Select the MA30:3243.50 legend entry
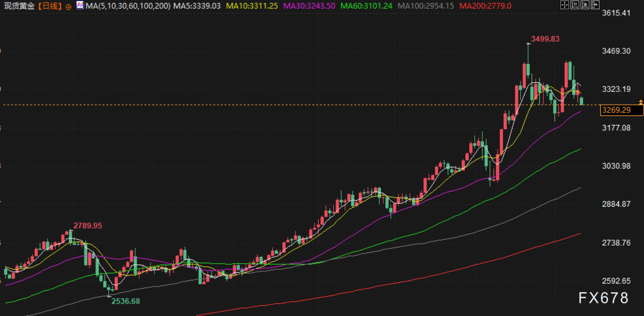 tap(310, 6)
